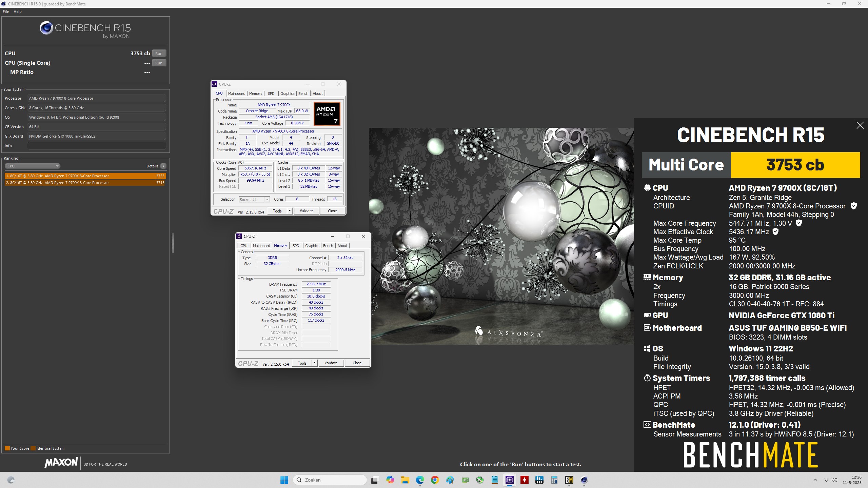
Task: Click shield icon beside Max Core Frequency
Action: [799, 223]
